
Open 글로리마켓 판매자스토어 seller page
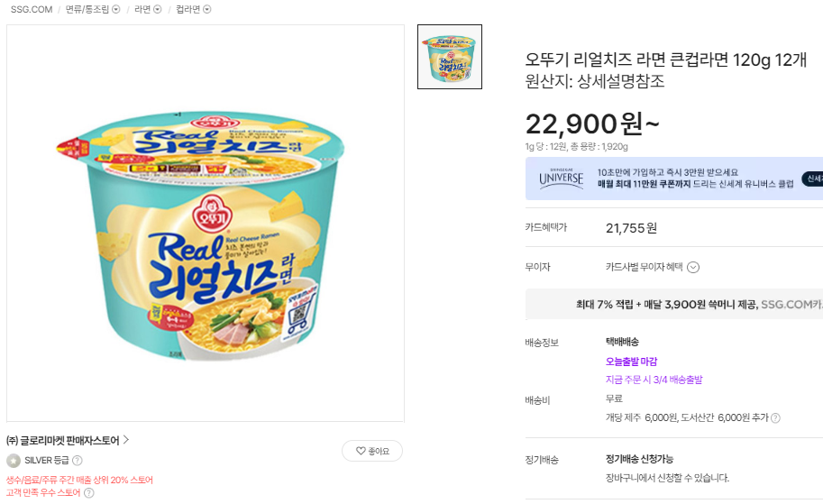(62, 441)
